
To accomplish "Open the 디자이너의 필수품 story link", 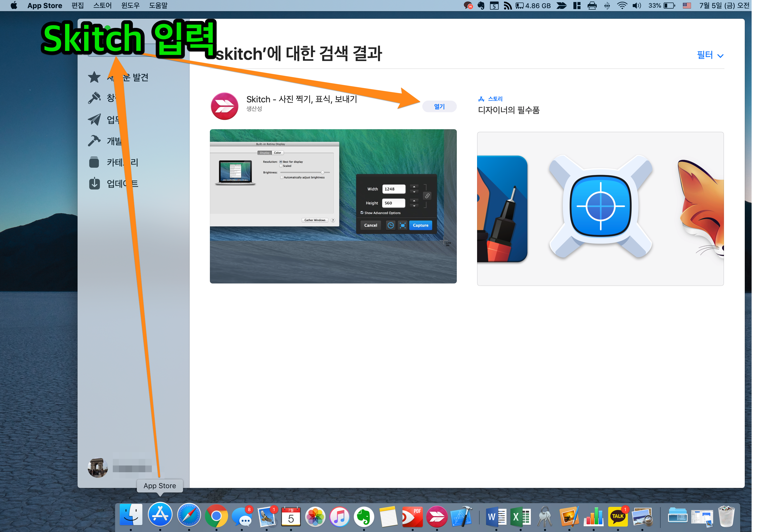I will (509, 110).
